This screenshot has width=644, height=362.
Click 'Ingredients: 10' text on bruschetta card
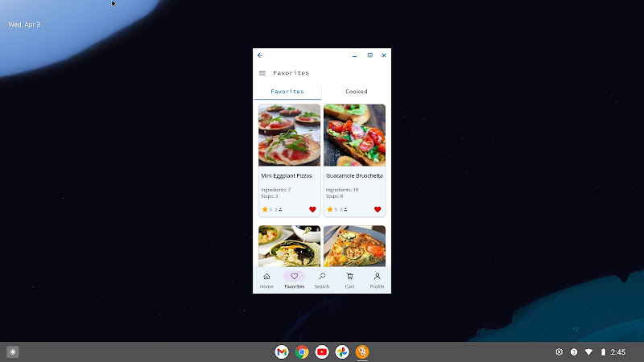coord(342,190)
